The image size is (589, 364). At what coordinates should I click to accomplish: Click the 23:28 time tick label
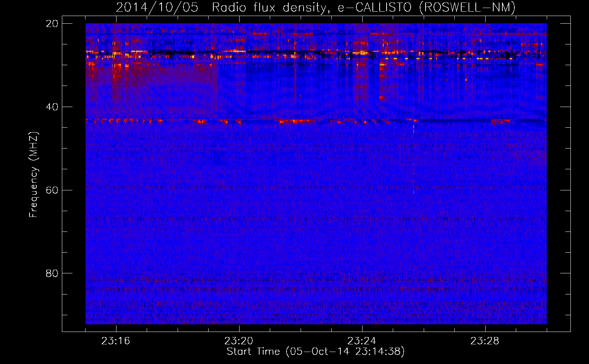click(485, 341)
